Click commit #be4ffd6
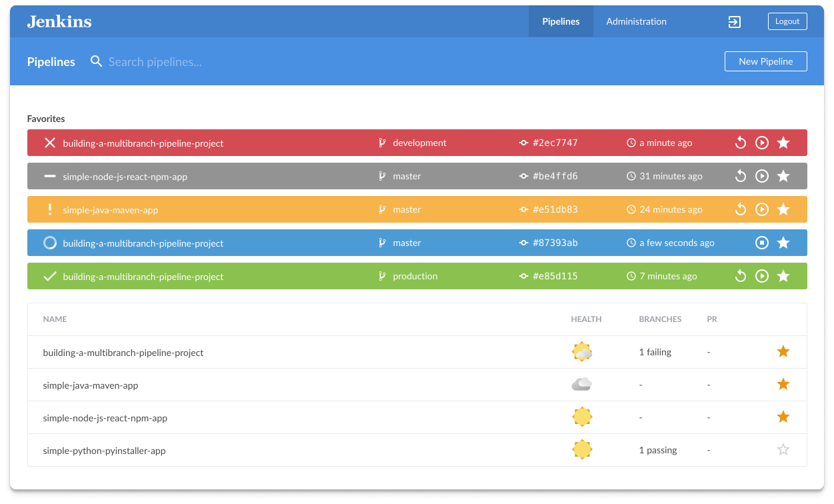Viewport: 834px width, 504px height. pyautogui.click(x=555, y=176)
